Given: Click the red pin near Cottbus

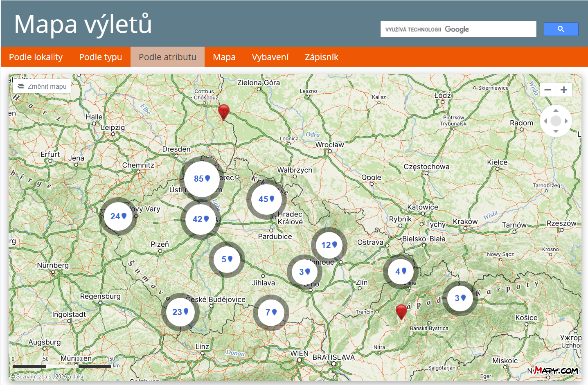Looking at the screenshot, I should pyautogui.click(x=223, y=112).
